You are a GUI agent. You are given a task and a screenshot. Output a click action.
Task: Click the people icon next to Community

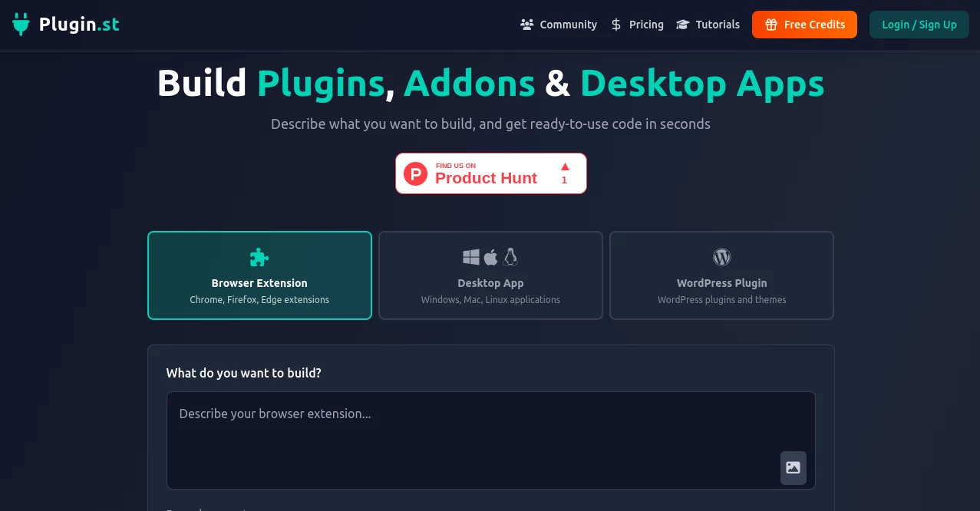tap(526, 24)
